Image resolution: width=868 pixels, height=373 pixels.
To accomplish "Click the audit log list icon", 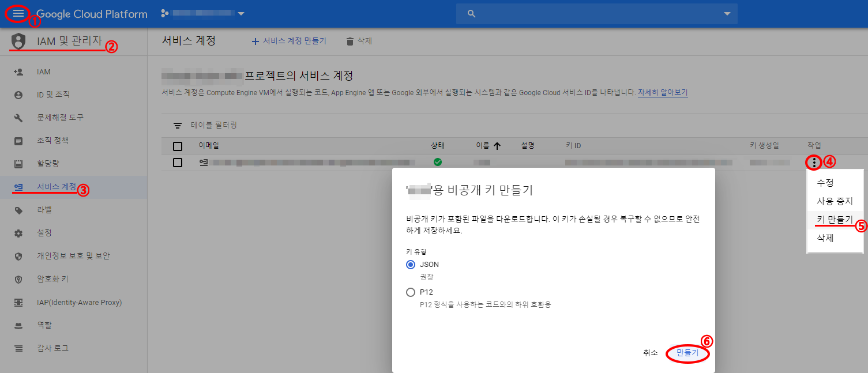I will [18, 348].
